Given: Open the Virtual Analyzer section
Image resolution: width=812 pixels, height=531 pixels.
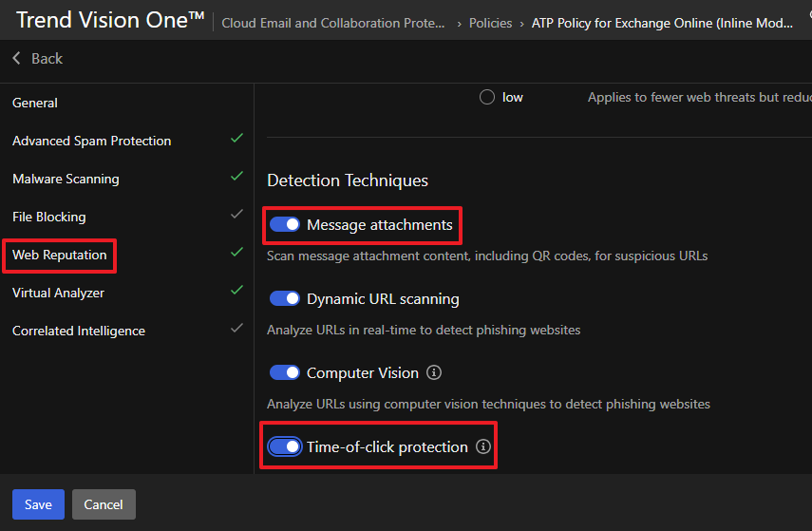Looking at the screenshot, I should pyautogui.click(x=58, y=293).
